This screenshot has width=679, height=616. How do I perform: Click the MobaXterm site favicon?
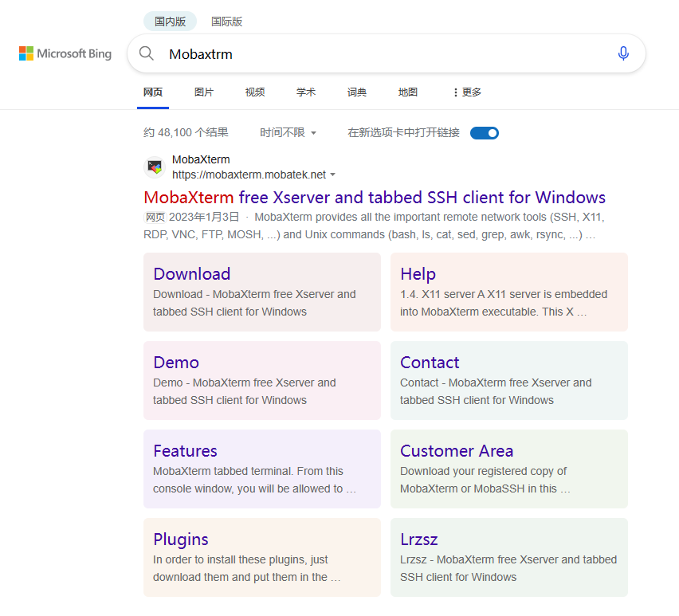pyautogui.click(x=155, y=167)
